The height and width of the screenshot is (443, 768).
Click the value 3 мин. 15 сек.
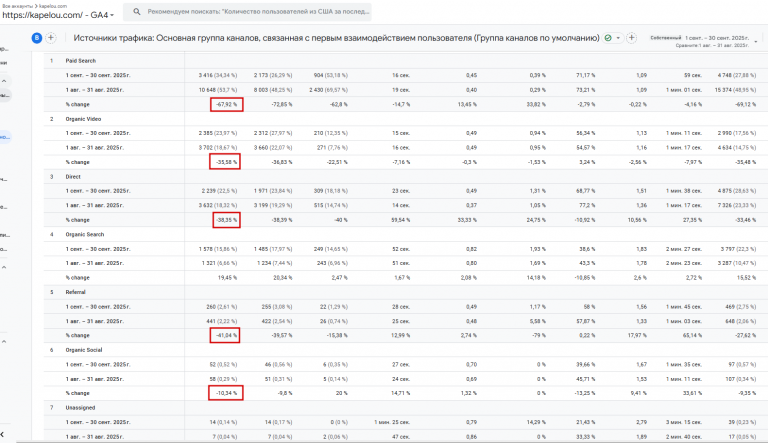684,422
